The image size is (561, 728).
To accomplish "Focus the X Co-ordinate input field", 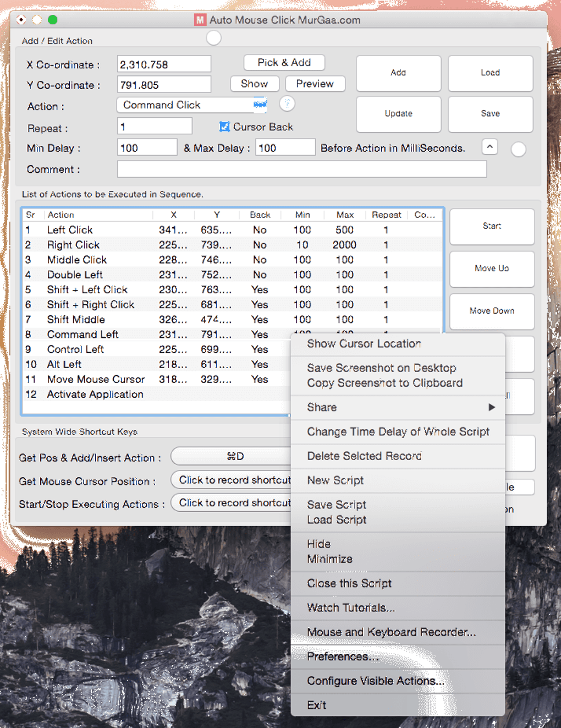I will [x=164, y=64].
